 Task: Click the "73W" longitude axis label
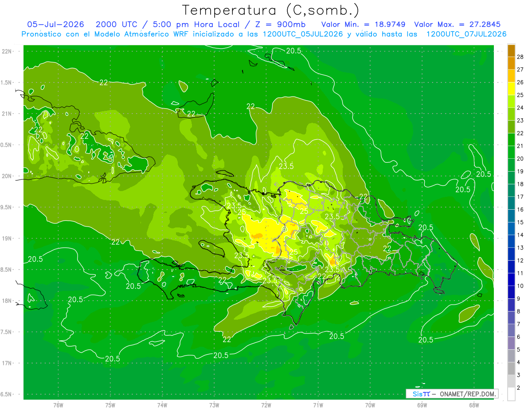point(214,405)
